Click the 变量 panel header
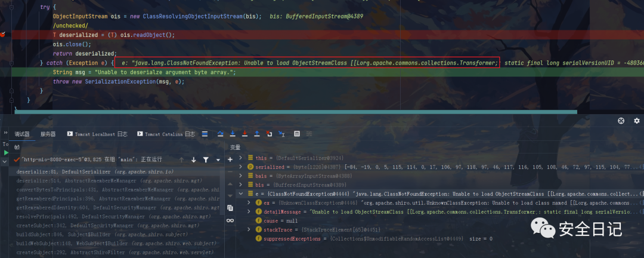This screenshot has height=258, width=644. [236, 148]
